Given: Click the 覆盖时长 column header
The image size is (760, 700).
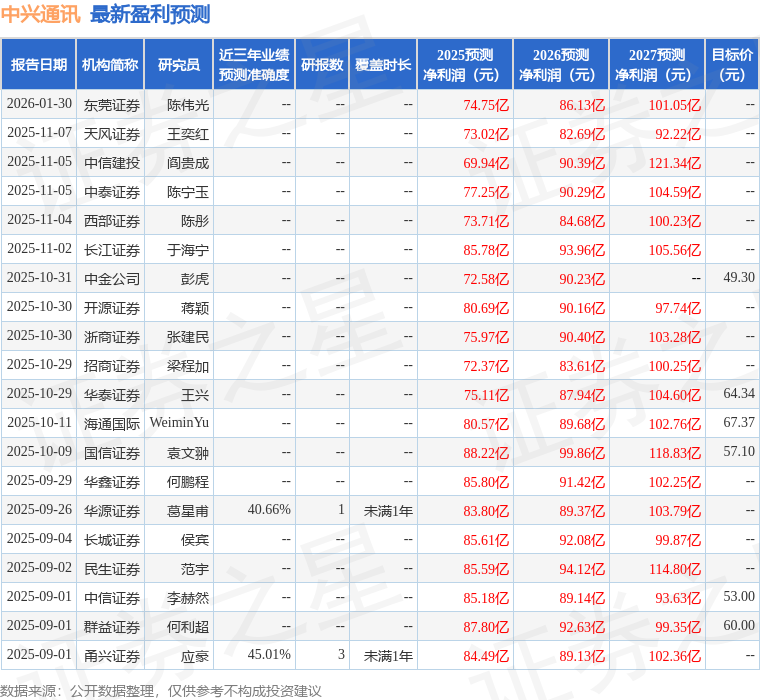Looking at the screenshot, I should coord(383,65).
